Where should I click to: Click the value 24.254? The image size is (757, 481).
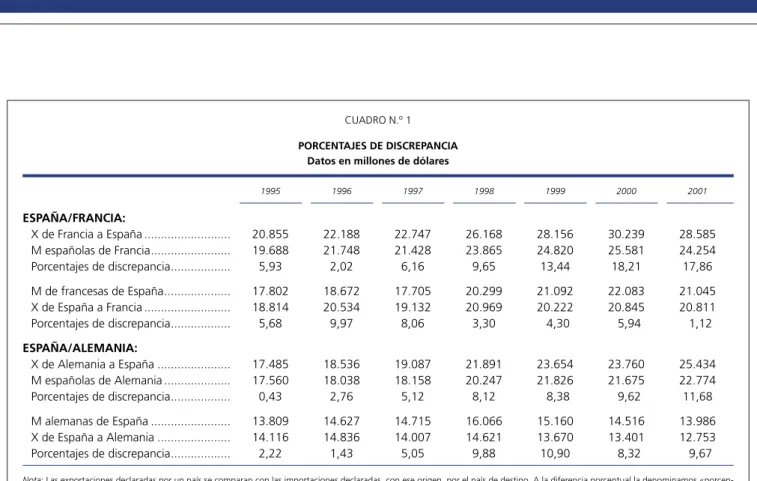pos(697,251)
